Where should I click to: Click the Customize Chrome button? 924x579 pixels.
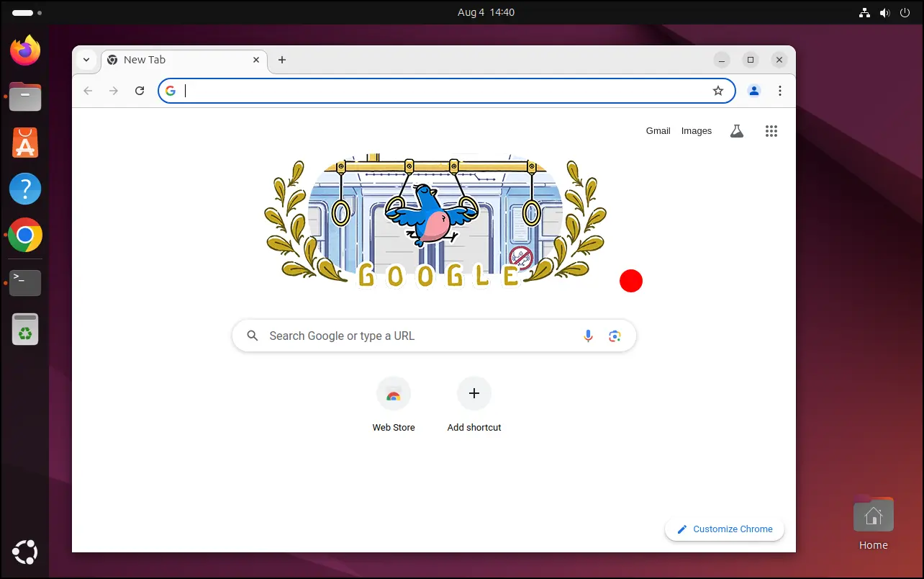(725, 529)
